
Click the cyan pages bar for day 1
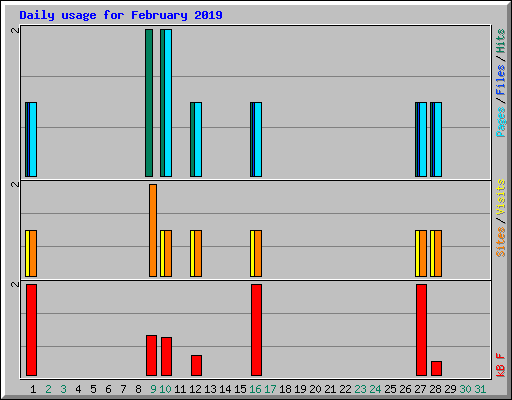[33, 139]
